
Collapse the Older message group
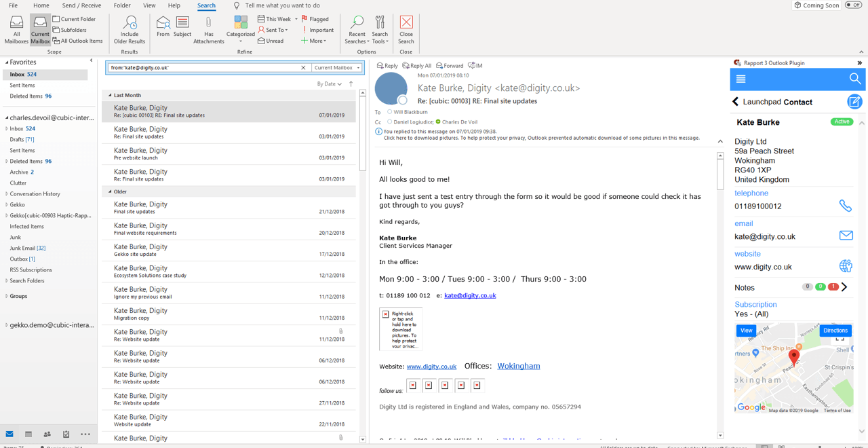click(x=111, y=192)
